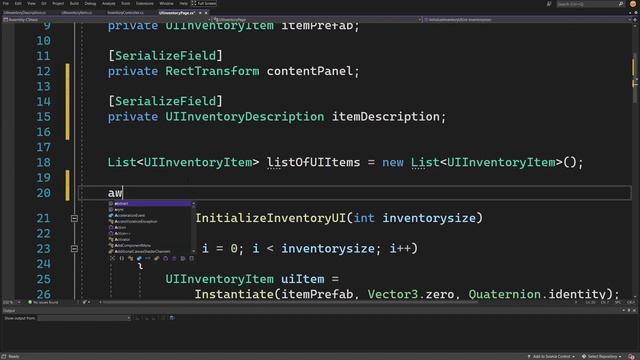
Task: Switch to InventoryController.cs tab
Action: pos(125,13)
